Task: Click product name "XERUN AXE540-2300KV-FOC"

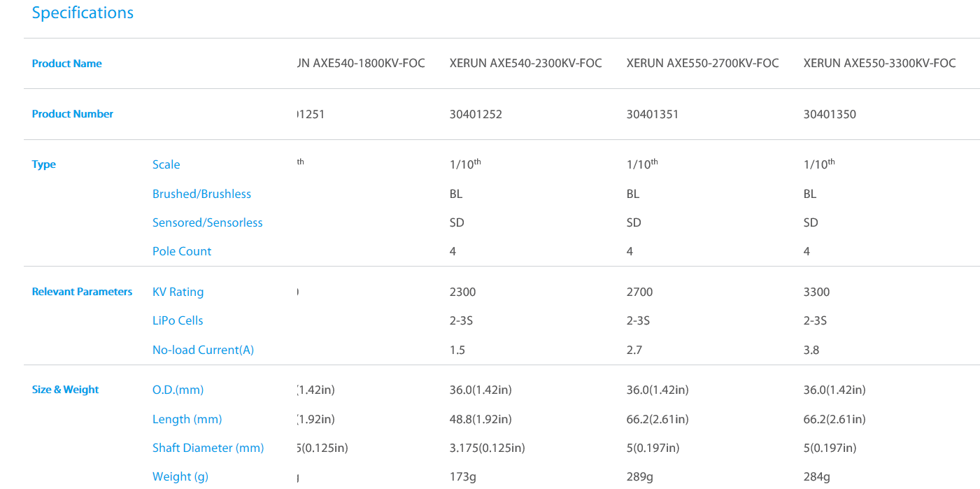Action: 526,64
